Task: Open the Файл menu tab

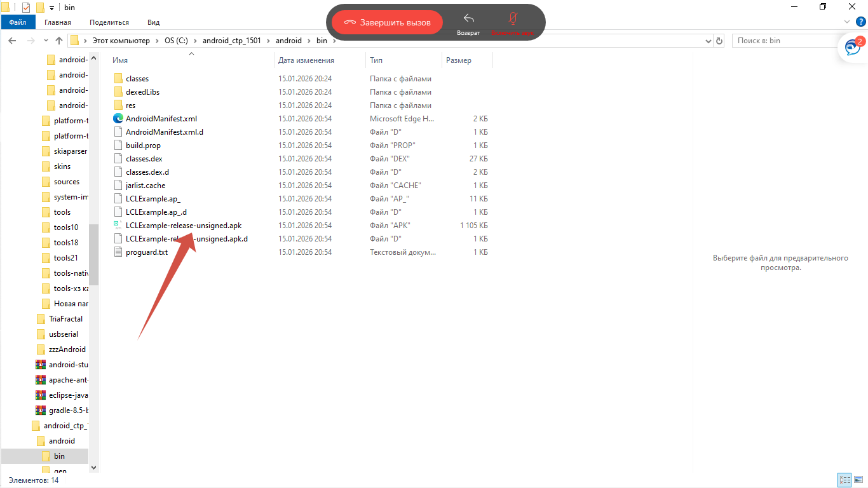Action: coord(18,22)
